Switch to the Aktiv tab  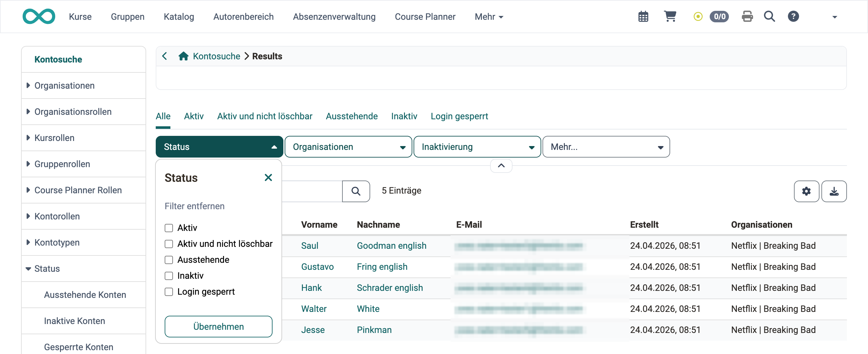194,116
